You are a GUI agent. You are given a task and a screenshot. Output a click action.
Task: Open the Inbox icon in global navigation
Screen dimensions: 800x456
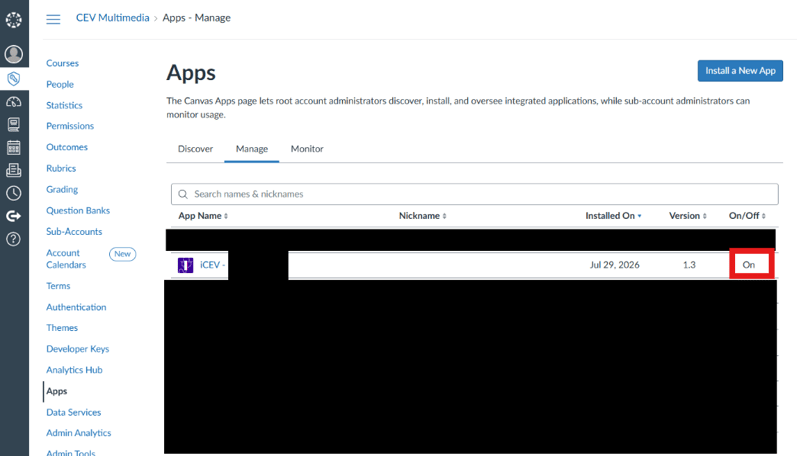[x=14, y=170]
